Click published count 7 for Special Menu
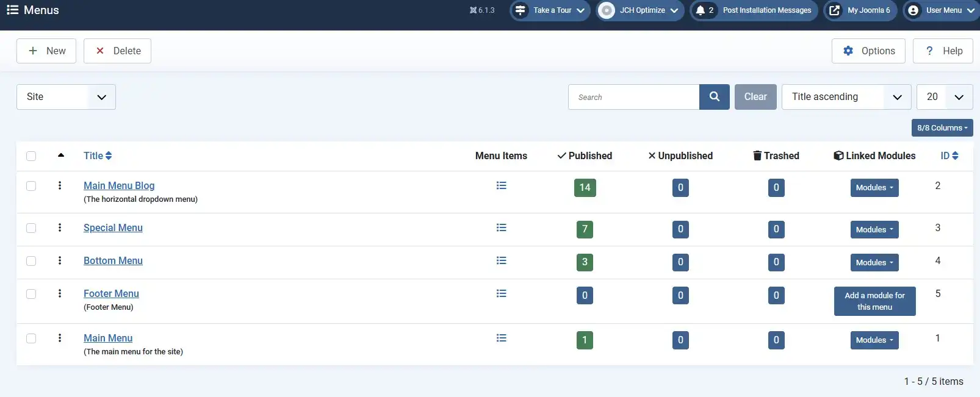The height and width of the screenshot is (397, 980). point(585,230)
